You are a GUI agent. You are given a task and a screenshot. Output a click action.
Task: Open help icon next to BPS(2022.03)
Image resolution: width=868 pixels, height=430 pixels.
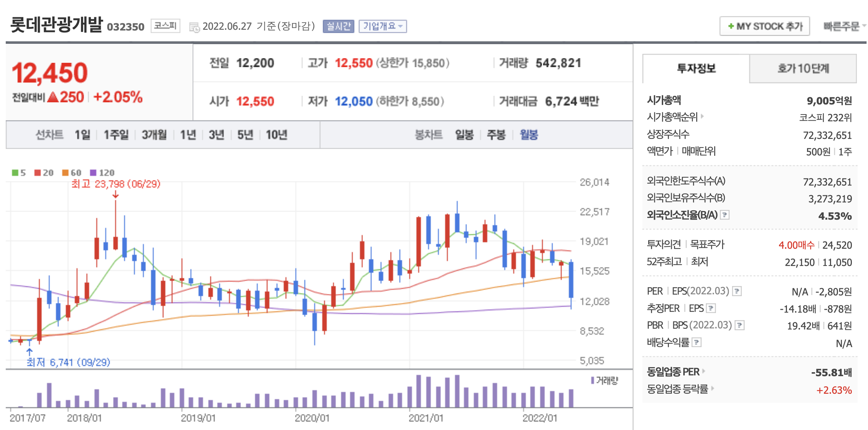tap(740, 326)
